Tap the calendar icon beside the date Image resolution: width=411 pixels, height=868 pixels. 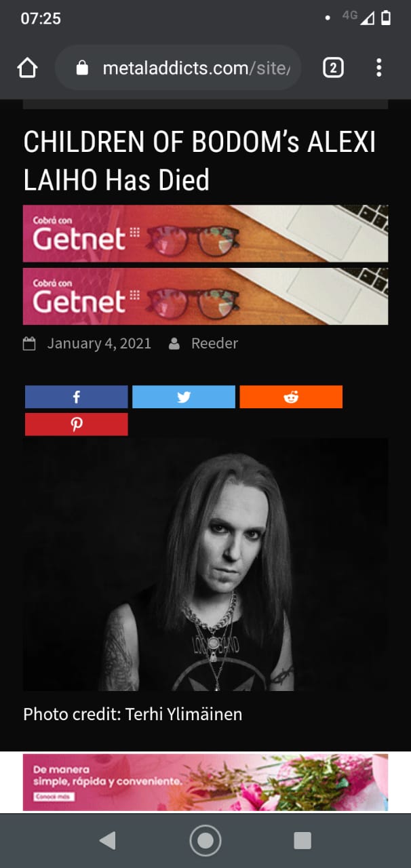point(29,343)
